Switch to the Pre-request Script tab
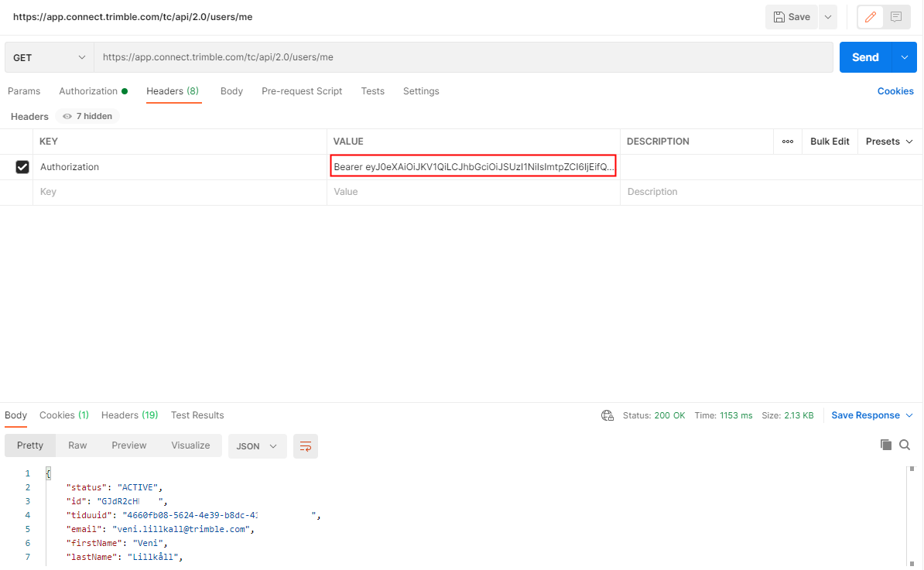Image resolution: width=924 pixels, height=570 pixels. [x=302, y=91]
